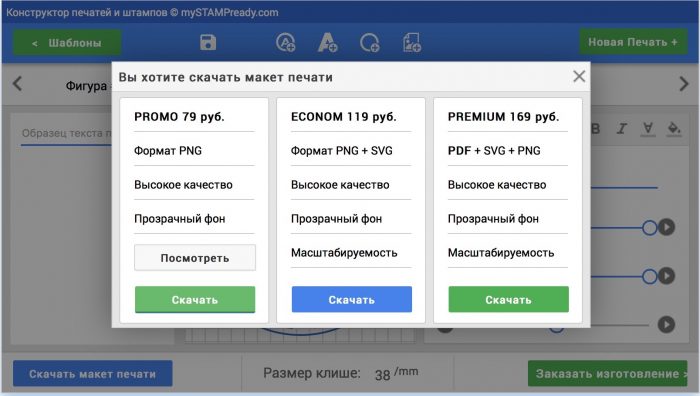
Task: Click Масштабируемость in the ECONOM card
Action: point(344,253)
